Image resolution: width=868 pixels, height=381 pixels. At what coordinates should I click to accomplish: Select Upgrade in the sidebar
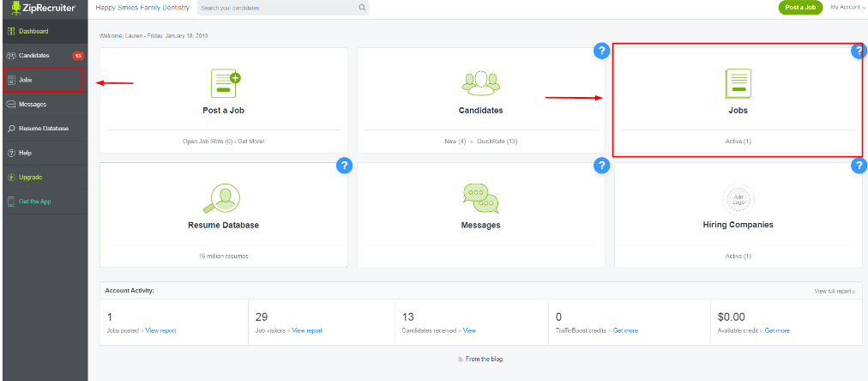coord(45,178)
